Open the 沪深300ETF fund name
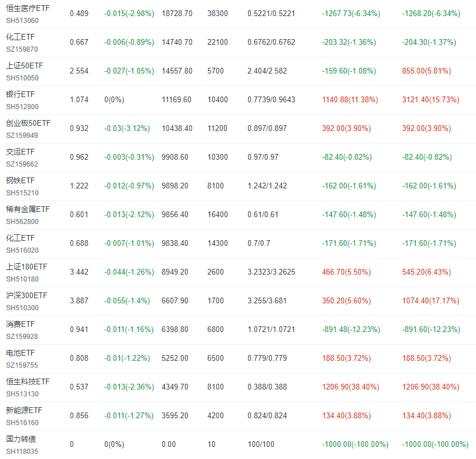Image resolution: width=476 pixels, height=459 pixels. [27, 296]
